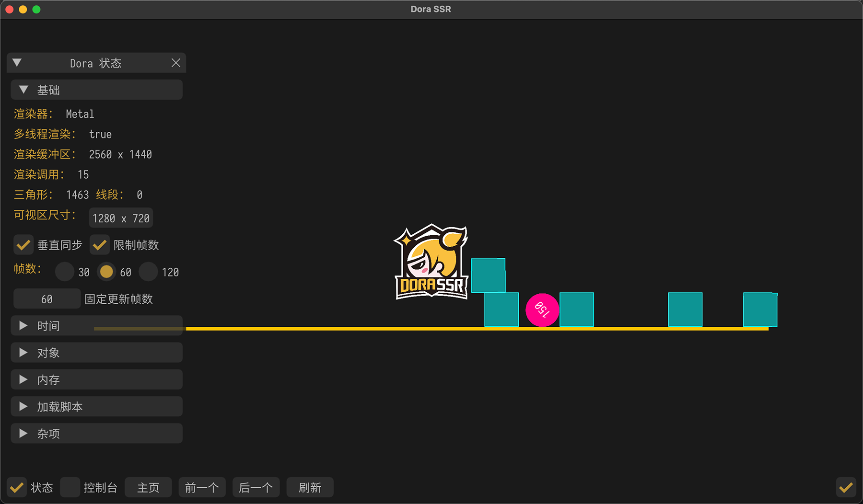
Task: Click the rightmost teal square block
Action: (760, 310)
